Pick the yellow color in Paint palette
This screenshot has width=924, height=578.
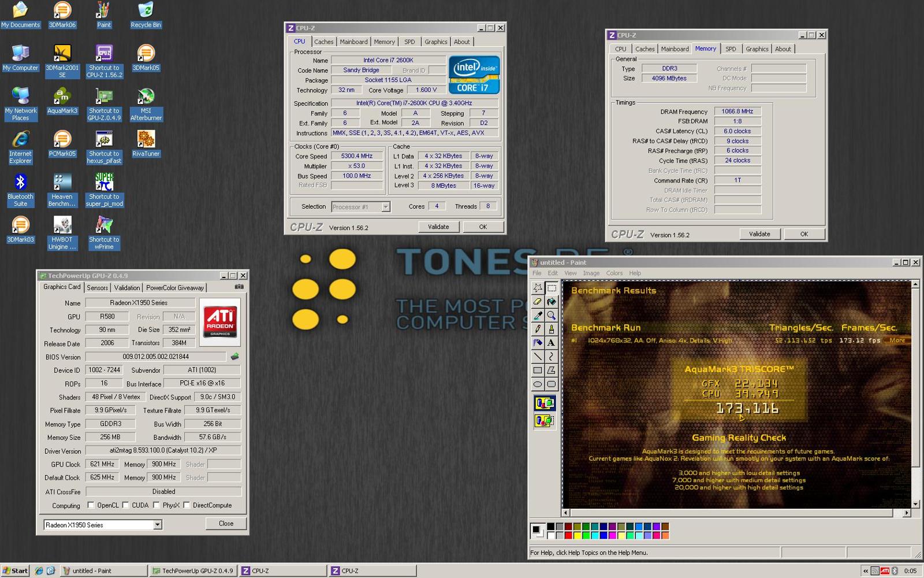tap(577, 535)
